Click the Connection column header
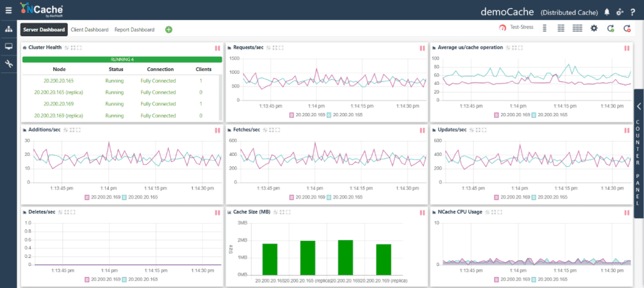 click(x=160, y=69)
